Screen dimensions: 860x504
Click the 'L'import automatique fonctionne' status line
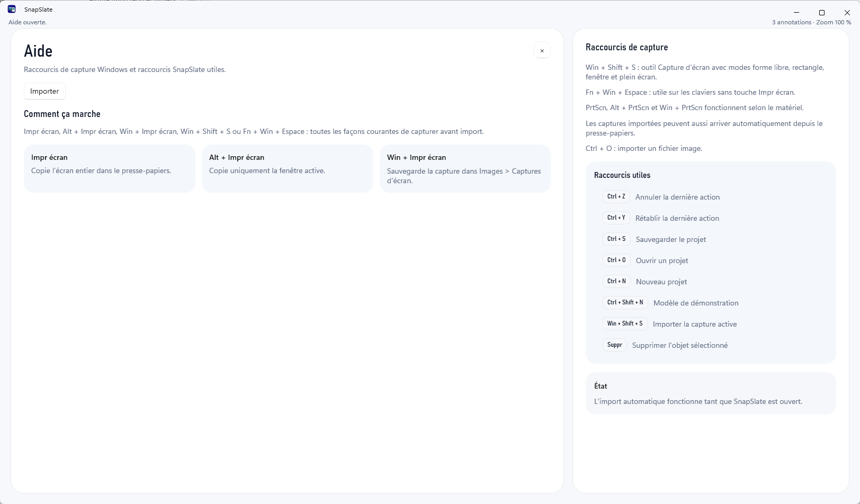pyautogui.click(x=698, y=401)
